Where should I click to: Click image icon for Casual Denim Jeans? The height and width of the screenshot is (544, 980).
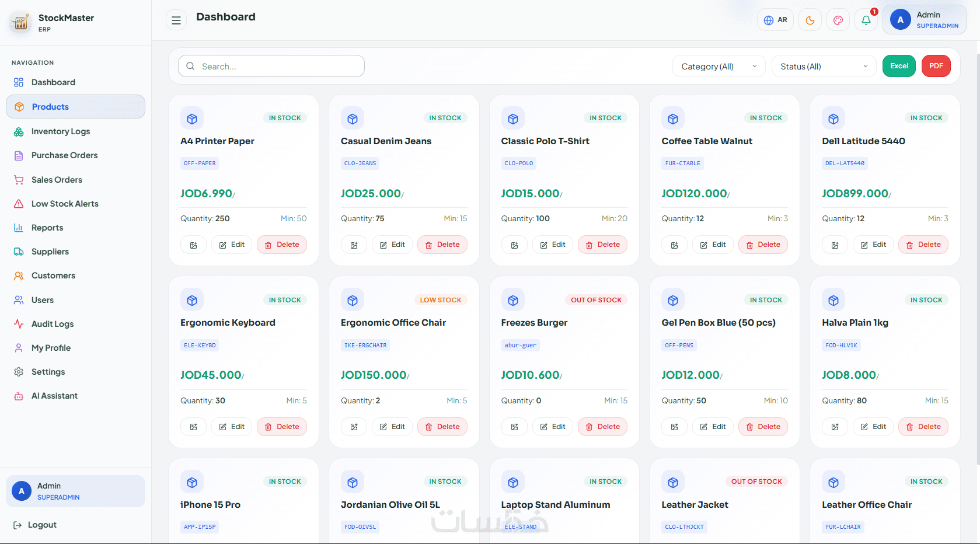pyautogui.click(x=354, y=245)
